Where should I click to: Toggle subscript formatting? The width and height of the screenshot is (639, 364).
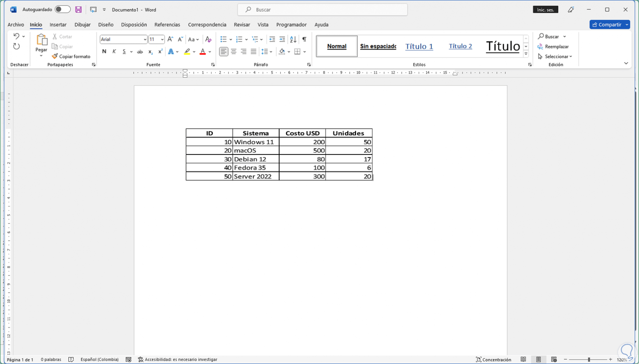[x=150, y=52]
